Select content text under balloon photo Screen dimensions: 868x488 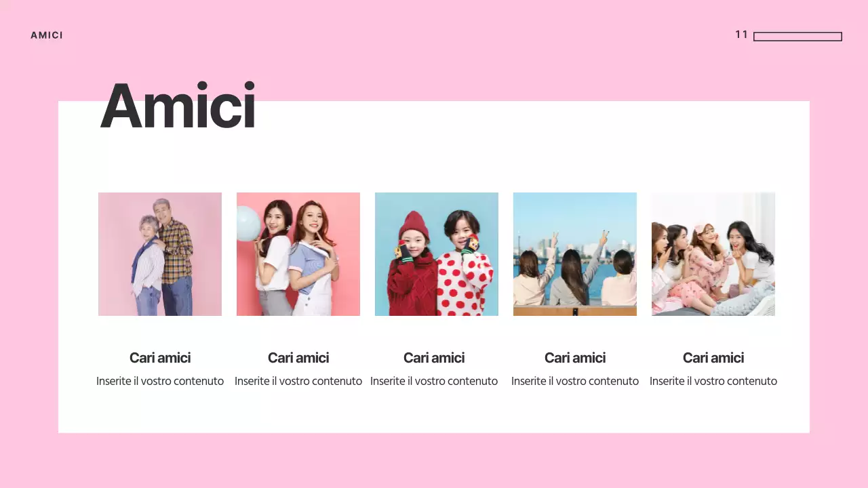coord(298,381)
